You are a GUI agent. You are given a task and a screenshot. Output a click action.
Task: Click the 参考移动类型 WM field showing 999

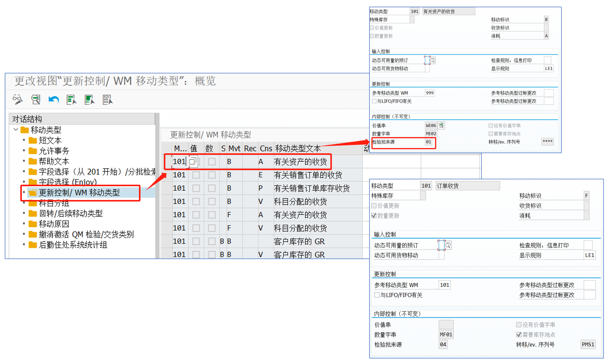pos(430,93)
